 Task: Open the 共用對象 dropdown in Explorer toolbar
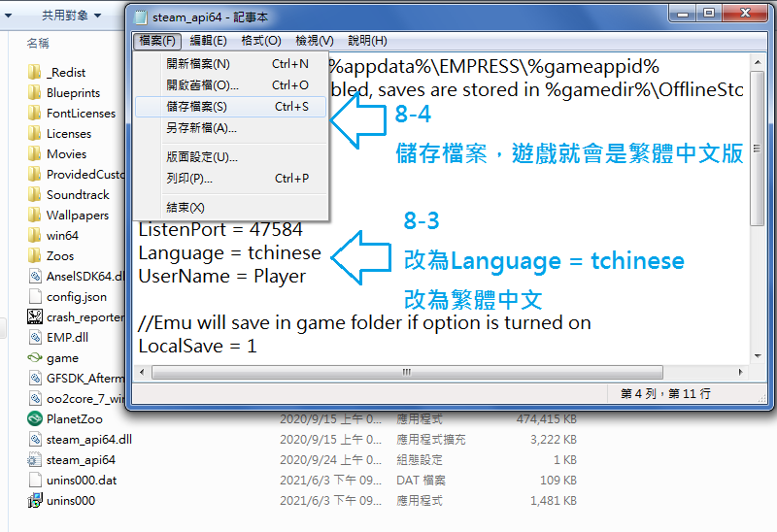[x=71, y=16]
